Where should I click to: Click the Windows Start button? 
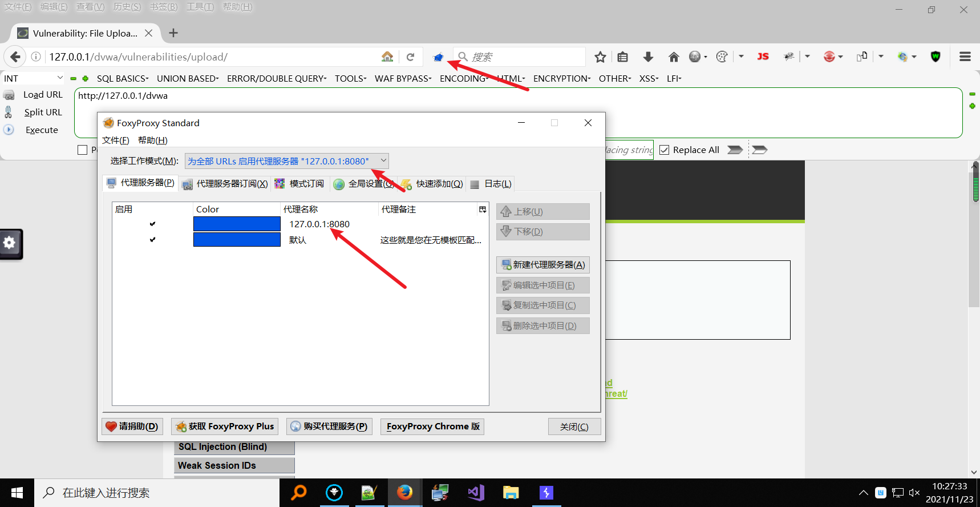coord(17,493)
